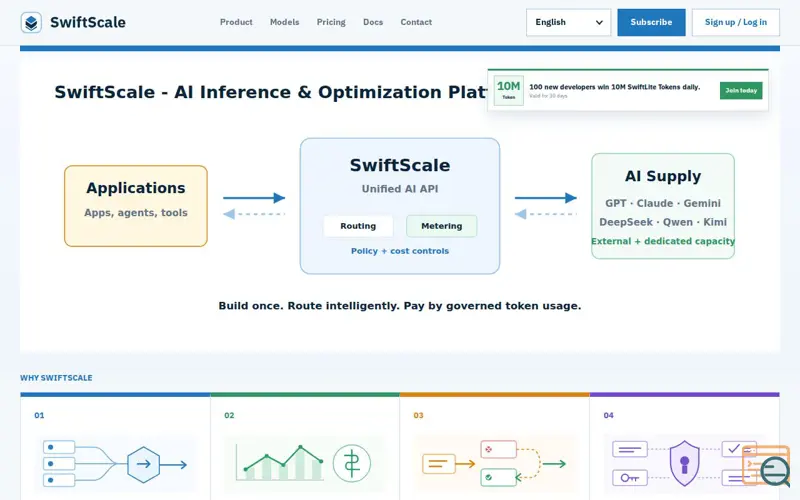Click the 04 card number
The width and height of the screenshot is (800, 500).
point(608,415)
